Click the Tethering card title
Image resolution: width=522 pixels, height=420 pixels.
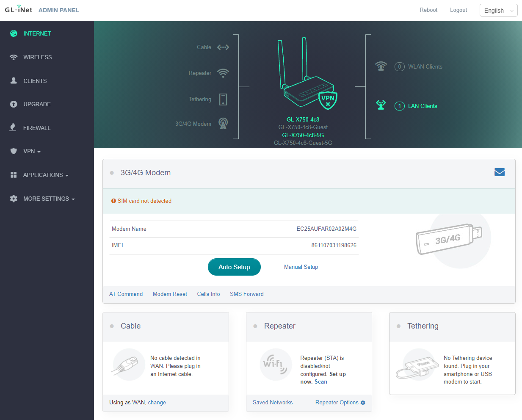click(x=423, y=326)
